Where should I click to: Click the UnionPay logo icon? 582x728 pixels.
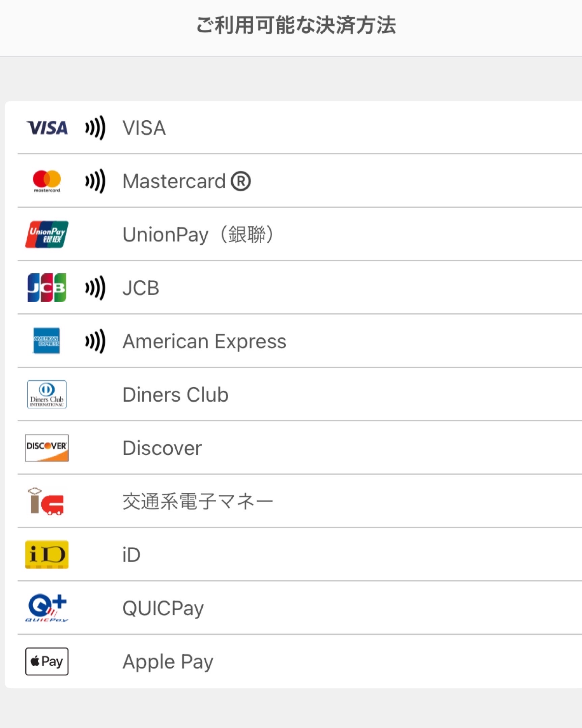click(47, 234)
